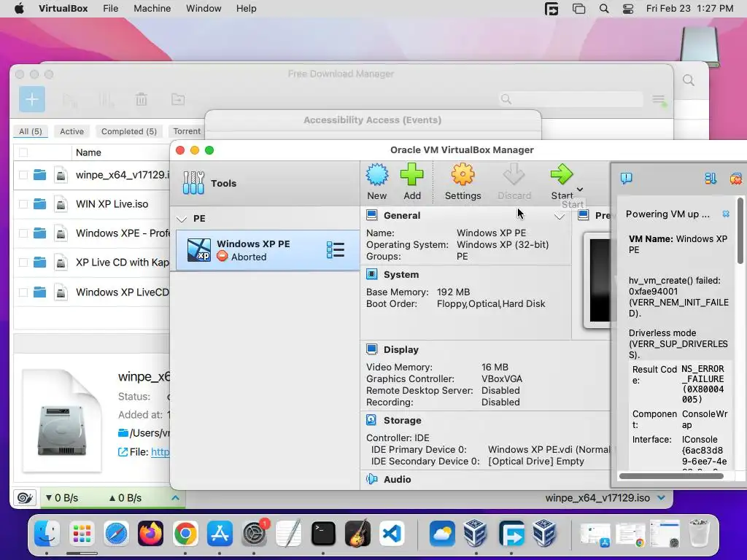Click the Add download plus button in FDM
Viewport: 747px width, 560px height.
[x=32, y=99]
